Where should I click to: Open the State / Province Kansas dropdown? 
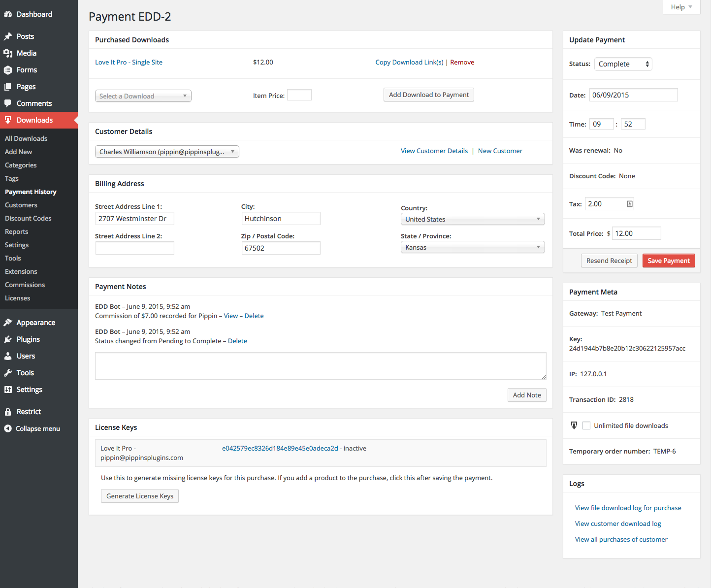(x=472, y=247)
